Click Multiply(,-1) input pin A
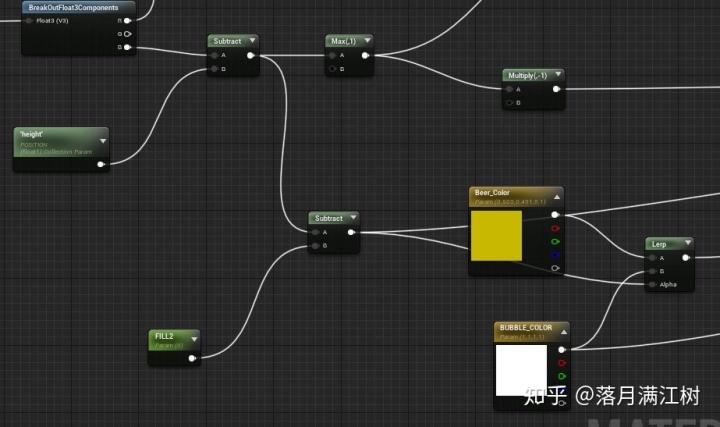 [x=509, y=89]
